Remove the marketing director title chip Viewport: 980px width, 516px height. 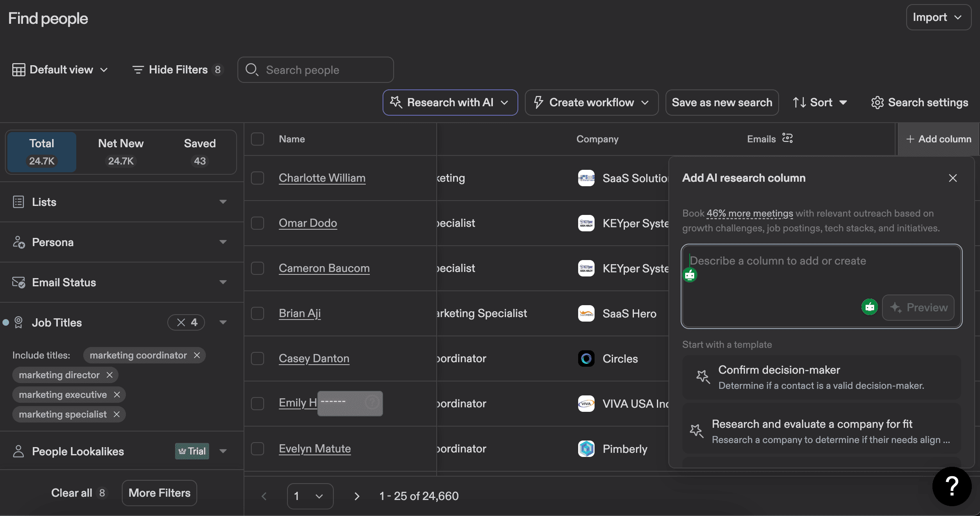point(109,374)
